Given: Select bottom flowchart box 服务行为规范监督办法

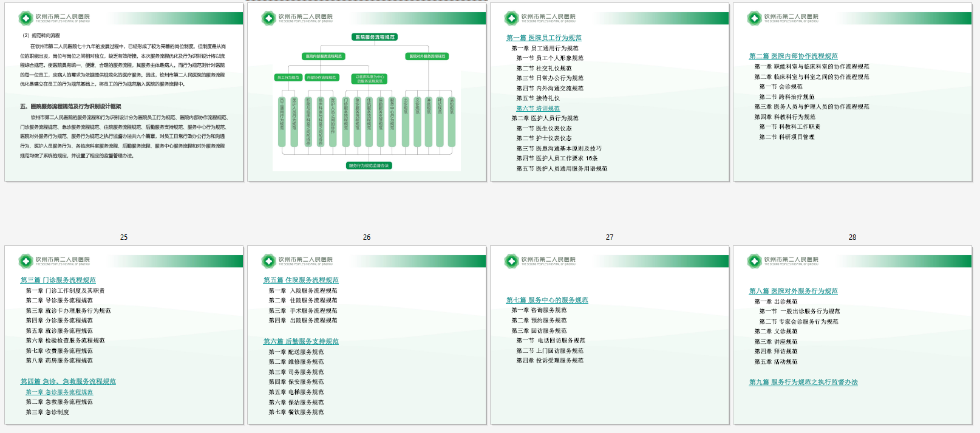Looking at the screenshot, I should tap(369, 165).
